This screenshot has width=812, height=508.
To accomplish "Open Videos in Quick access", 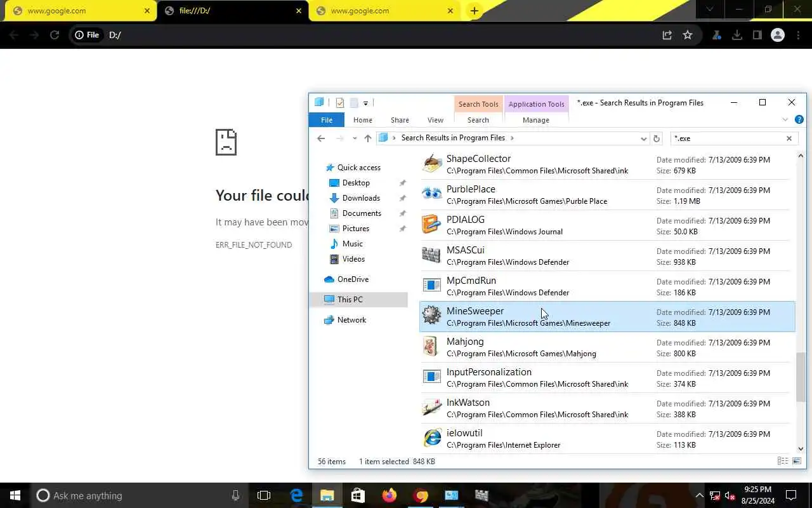I will coord(353,259).
